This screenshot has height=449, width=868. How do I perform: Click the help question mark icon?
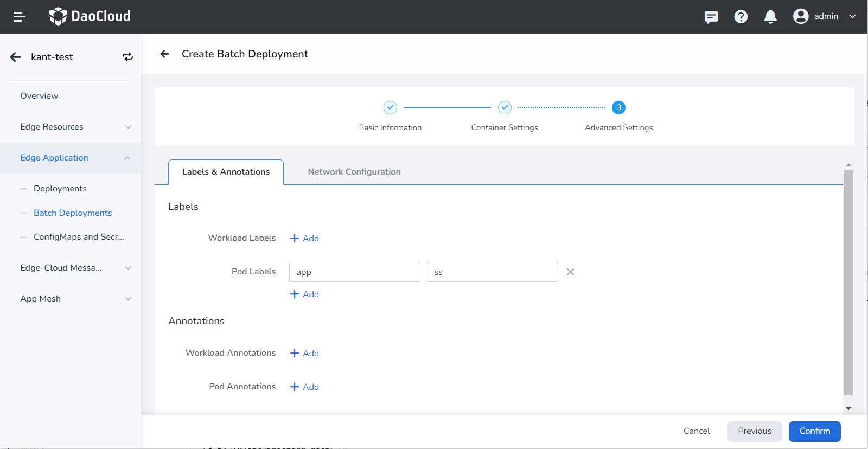tap(741, 17)
